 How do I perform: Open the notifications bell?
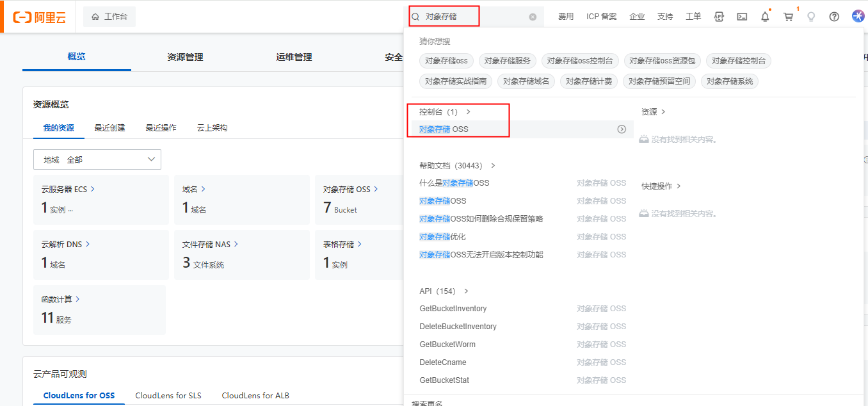765,17
